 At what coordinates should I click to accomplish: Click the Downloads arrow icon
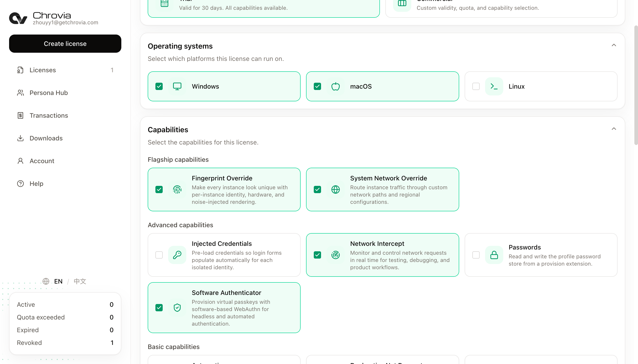[x=20, y=138]
